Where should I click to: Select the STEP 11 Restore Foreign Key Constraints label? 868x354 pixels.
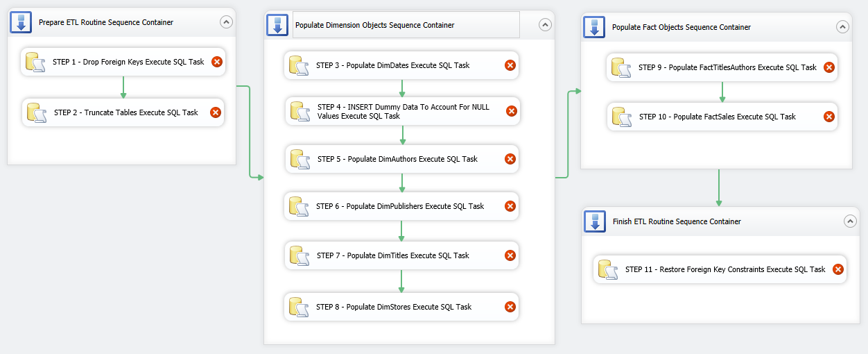click(725, 269)
